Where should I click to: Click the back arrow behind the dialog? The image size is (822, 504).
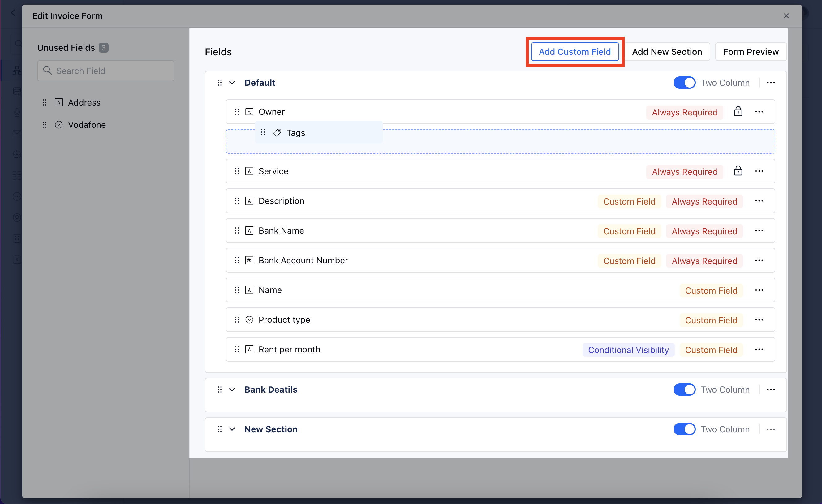pyautogui.click(x=13, y=13)
